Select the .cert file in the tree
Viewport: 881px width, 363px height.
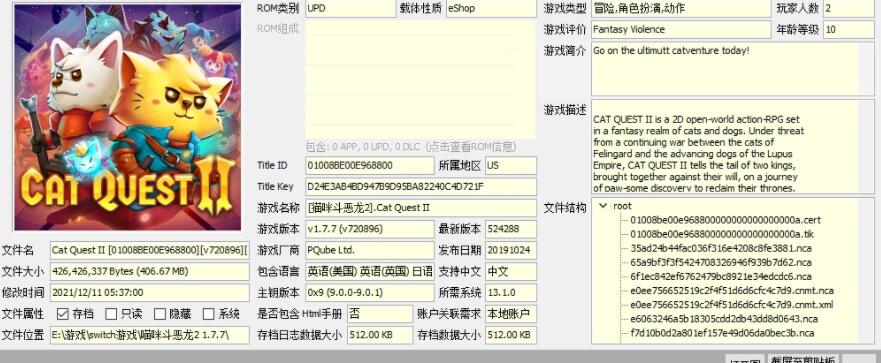[725, 220]
